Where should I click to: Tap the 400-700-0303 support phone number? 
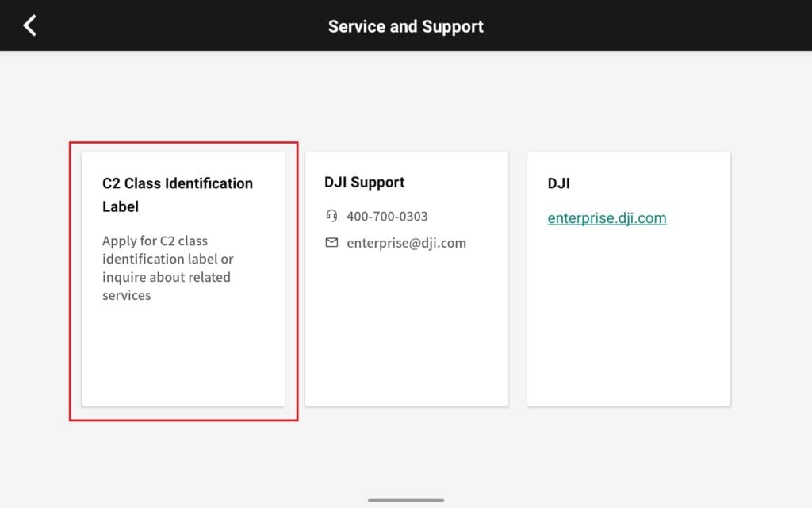point(387,216)
